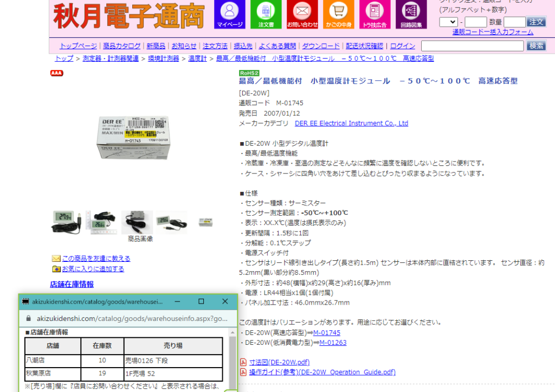Screen dimensions: 555x392
Task: Open M-01263 variation link
Action: coord(333,343)
